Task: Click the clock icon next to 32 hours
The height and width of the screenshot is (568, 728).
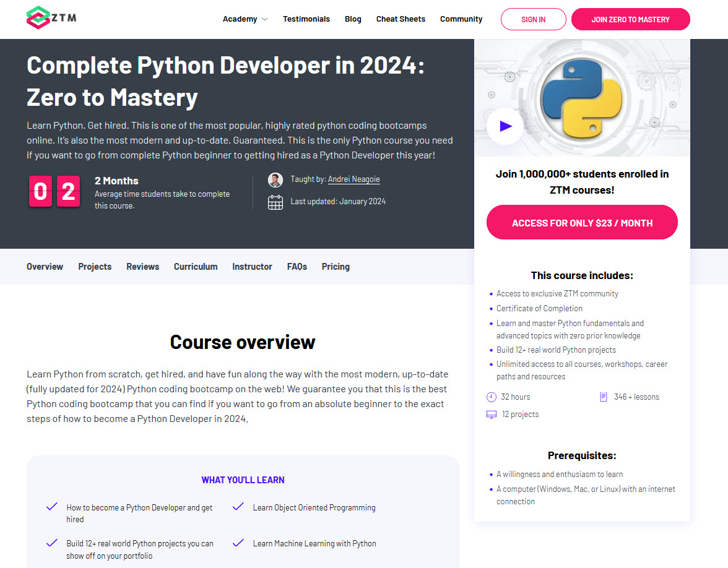Action: coord(492,397)
